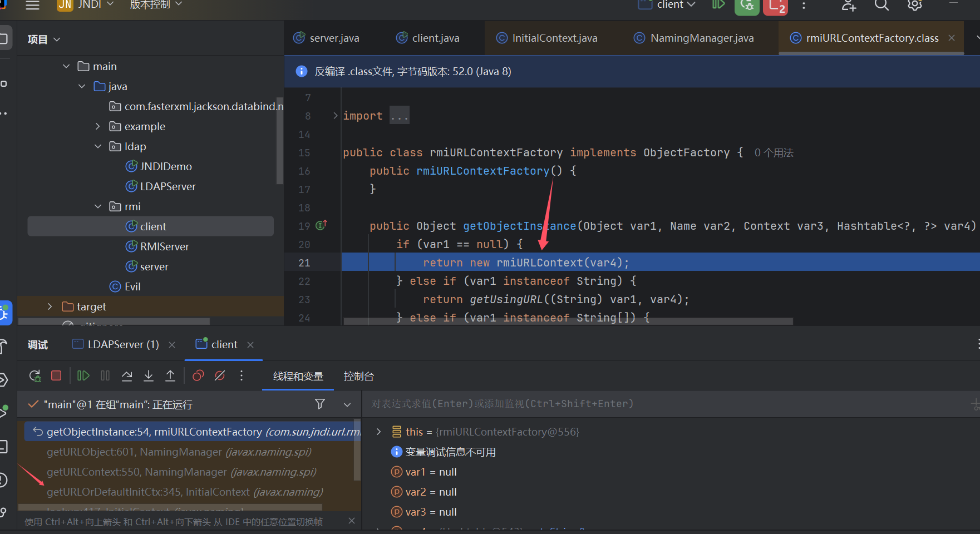The height and width of the screenshot is (534, 980).
Task: Click the Run button in top toolbar
Action: [718, 5]
